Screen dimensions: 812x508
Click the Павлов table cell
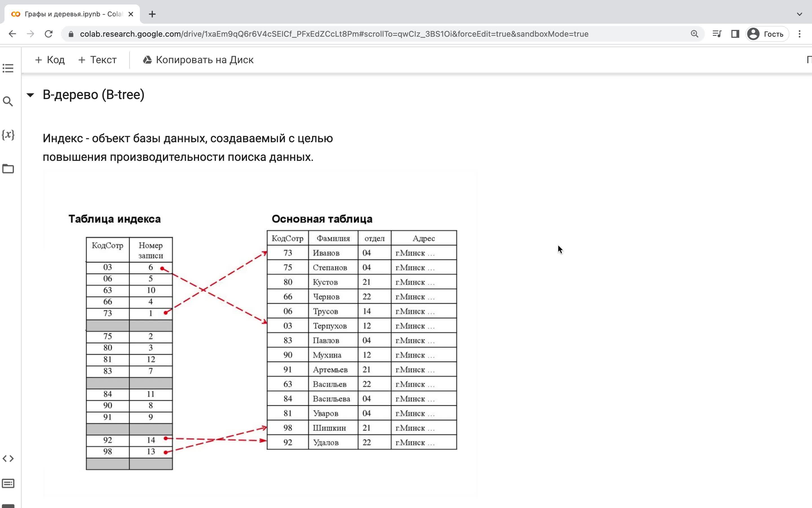[333, 340]
